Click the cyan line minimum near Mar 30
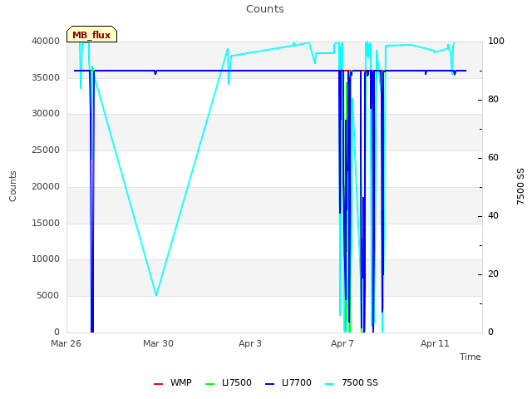The height and width of the screenshot is (399, 532). click(x=156, y=295)
